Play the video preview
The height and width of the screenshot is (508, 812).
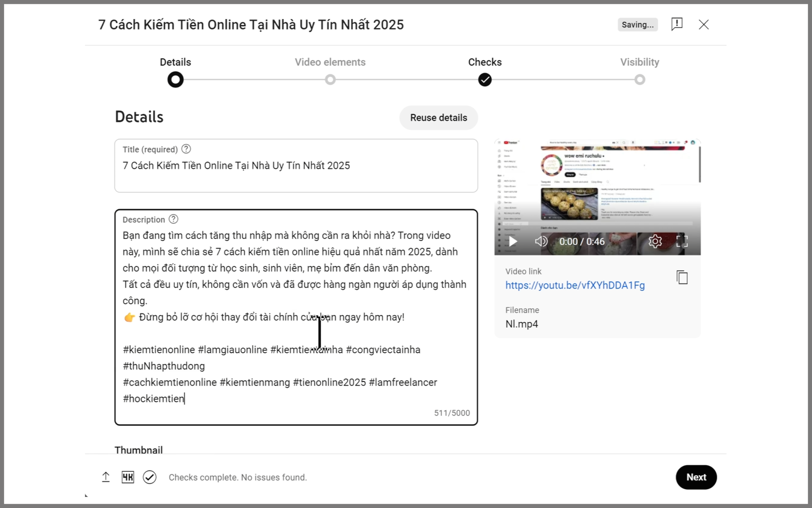tap(513, 241)
